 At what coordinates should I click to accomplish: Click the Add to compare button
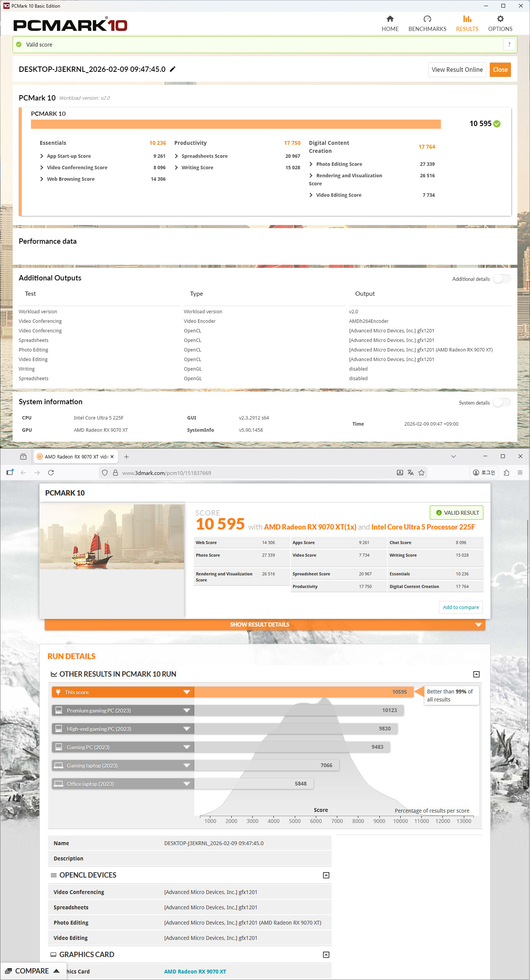point(460,607)
